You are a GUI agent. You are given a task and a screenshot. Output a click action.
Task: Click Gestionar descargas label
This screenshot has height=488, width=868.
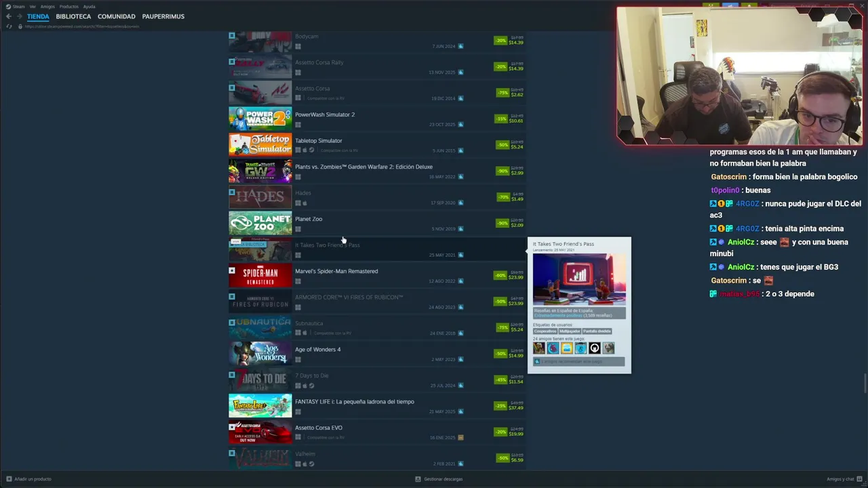point(443,479)
